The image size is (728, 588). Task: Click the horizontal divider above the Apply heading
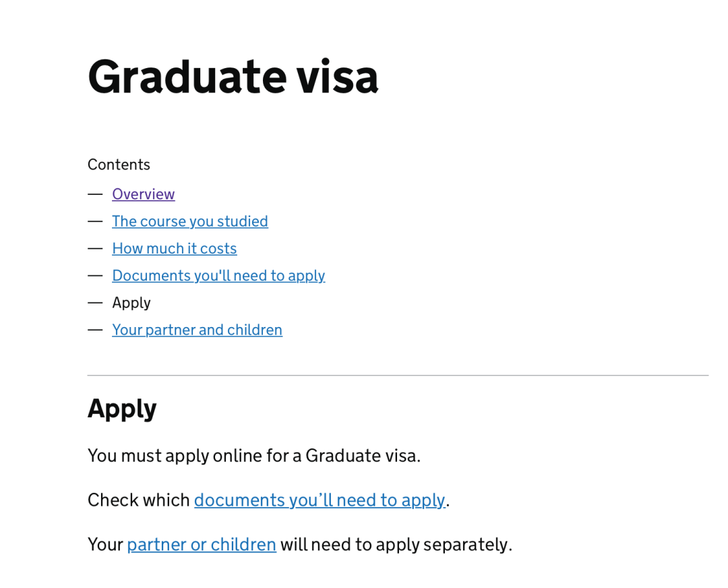pyautogui.click(x=398, y=376)
